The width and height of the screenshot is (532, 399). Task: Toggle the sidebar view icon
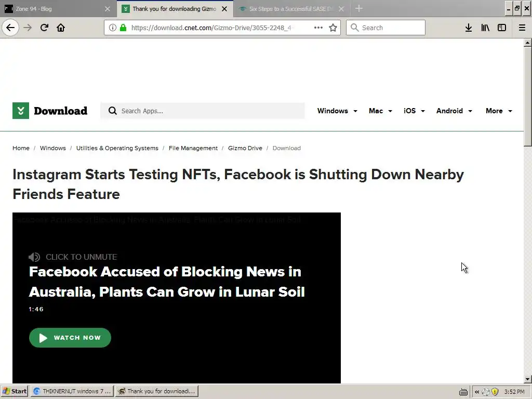pos(502,28)
